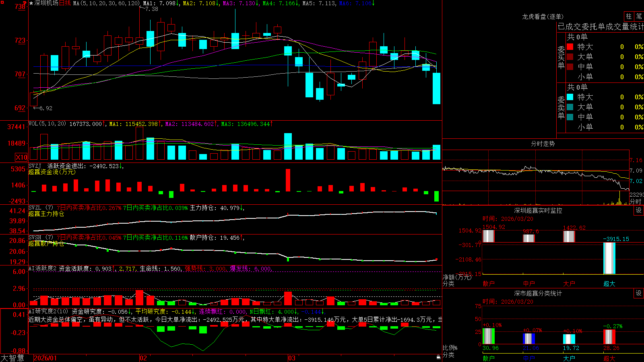Image resolution: width=644 pixels, height=362 pixels.
Task: Click the star icon beside 深圳机场
Action: pyautogui.click(x=31, y=3)
